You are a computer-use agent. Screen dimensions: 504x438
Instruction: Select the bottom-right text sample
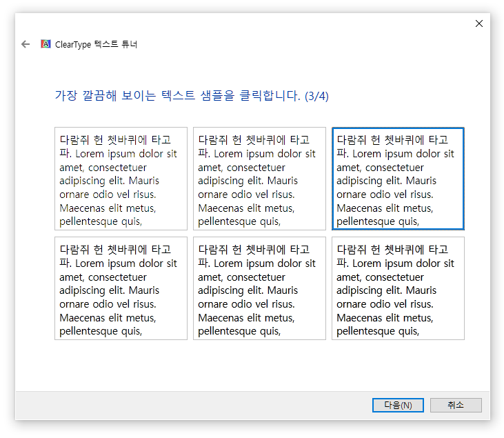click(398, 288)
